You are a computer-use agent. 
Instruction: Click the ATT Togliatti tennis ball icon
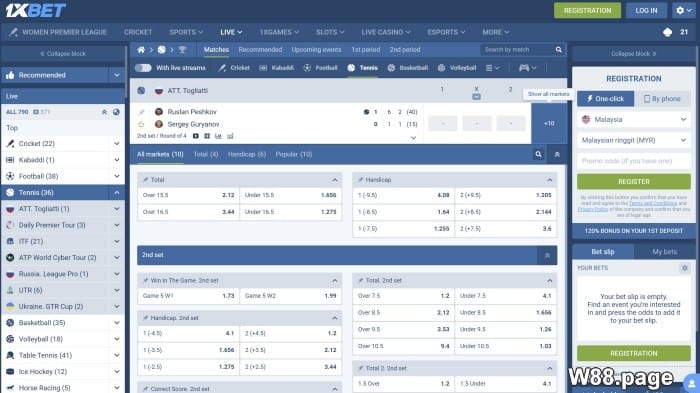141,90
